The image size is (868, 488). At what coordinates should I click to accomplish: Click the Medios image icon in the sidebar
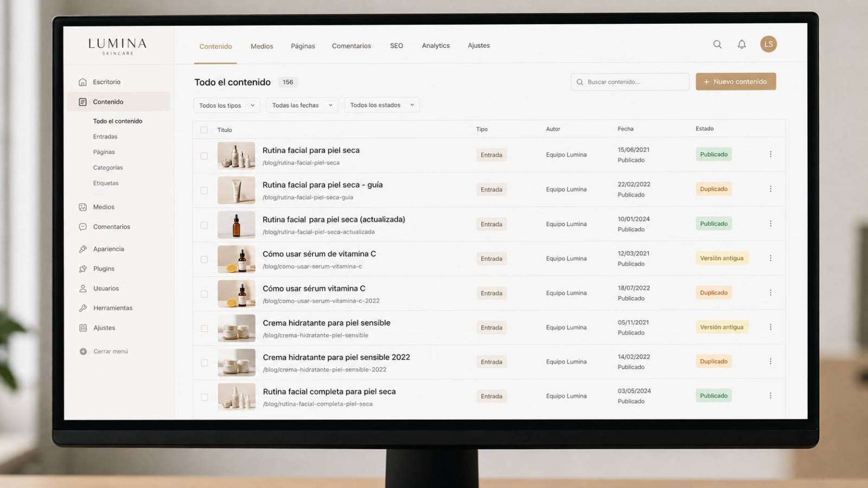point(82,207)
